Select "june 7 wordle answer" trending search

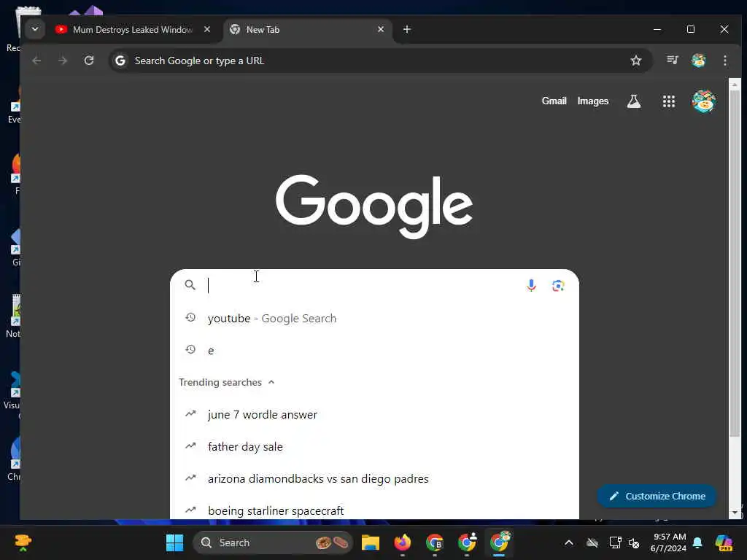coord(374,414)
